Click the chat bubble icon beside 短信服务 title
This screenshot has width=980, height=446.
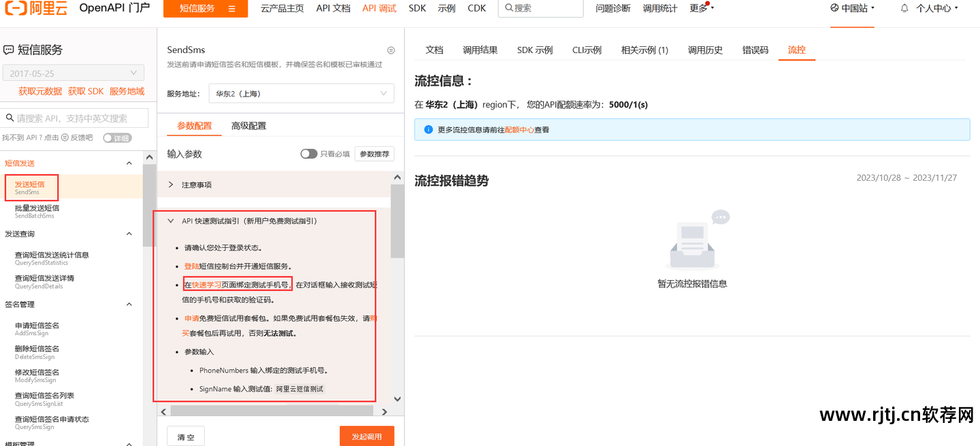click(x=9, y=50)
